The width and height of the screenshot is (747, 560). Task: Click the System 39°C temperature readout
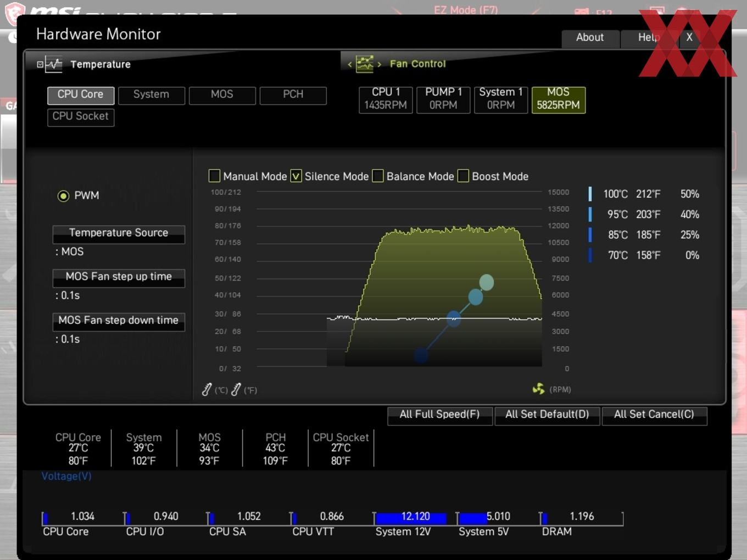click(144, 449)
